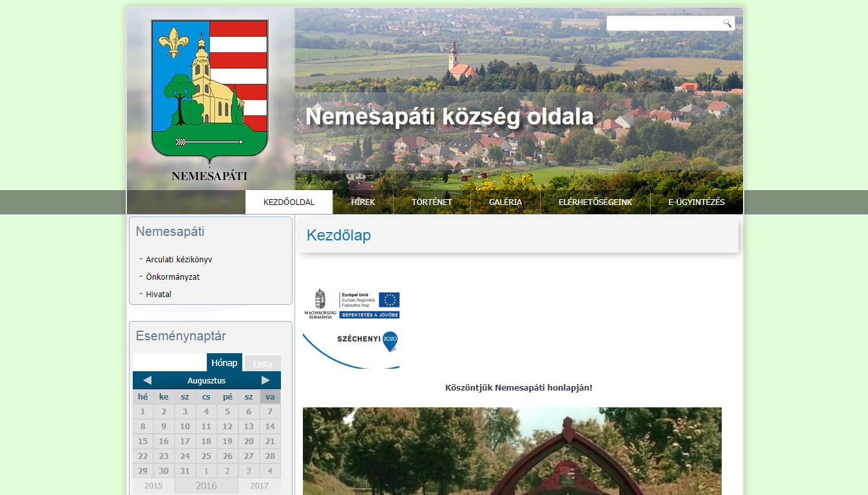Jump calendar to year 2017
Viewport: 868px width, 495px height.
tap(259, 486)
